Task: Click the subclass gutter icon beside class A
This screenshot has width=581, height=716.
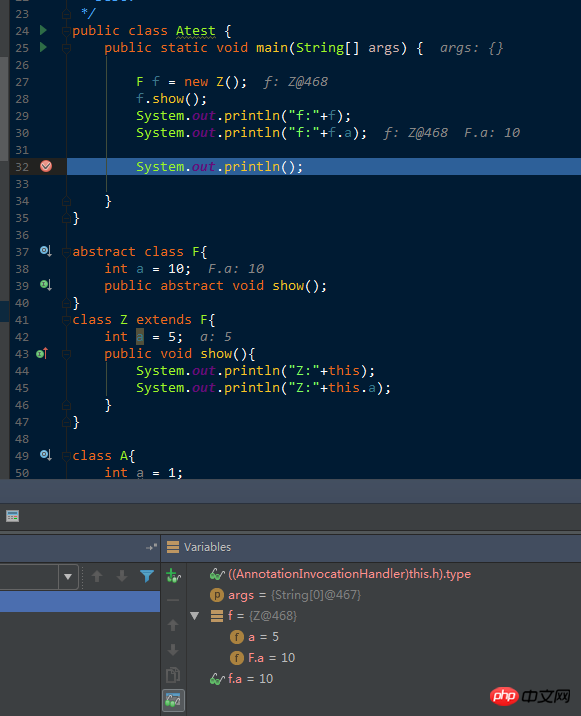Action: 45,455
